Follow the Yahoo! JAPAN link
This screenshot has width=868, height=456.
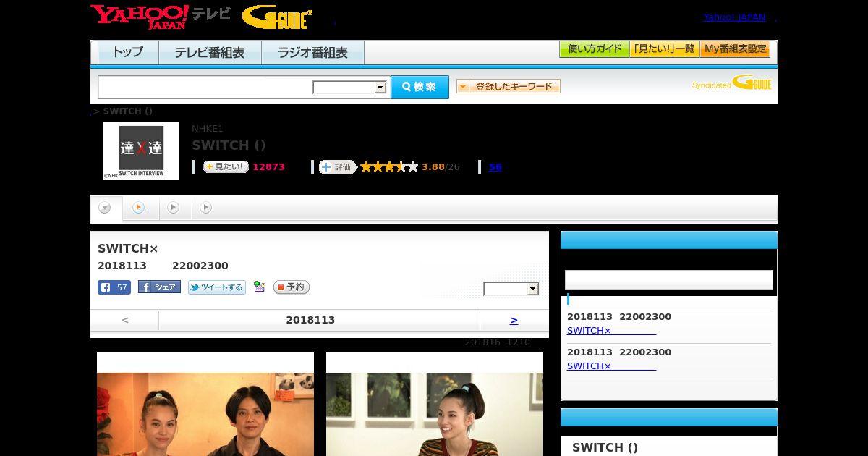tap(734, 17)
